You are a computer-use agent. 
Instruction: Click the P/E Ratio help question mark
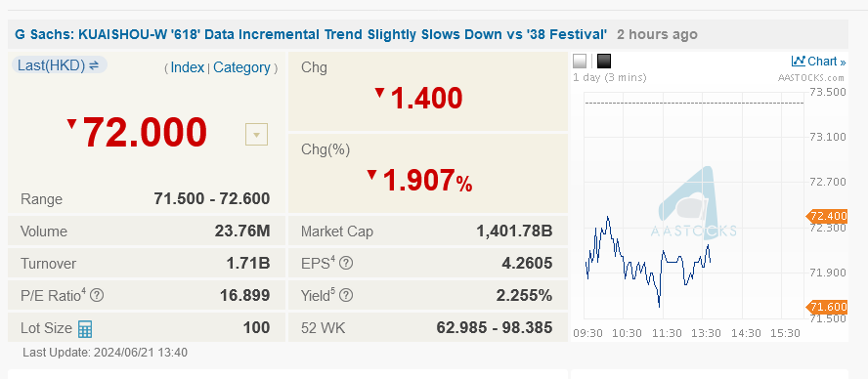(97, 295)
